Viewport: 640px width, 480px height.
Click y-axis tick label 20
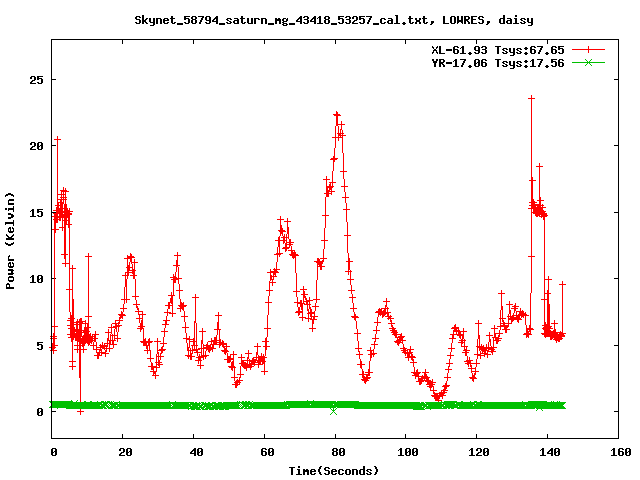coord(36,146)
